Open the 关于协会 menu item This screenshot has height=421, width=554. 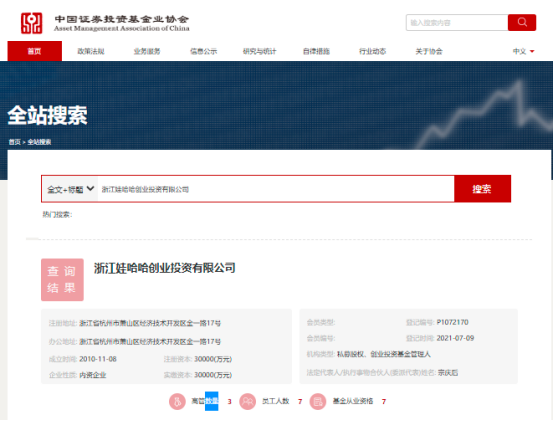pyautogui.click(x=429, y=52)
